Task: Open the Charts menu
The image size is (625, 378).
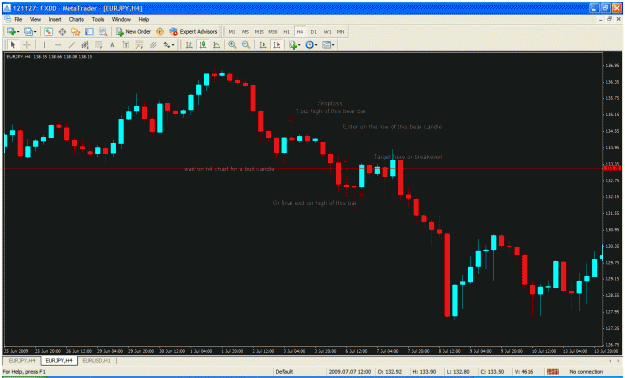Action: 76,19
